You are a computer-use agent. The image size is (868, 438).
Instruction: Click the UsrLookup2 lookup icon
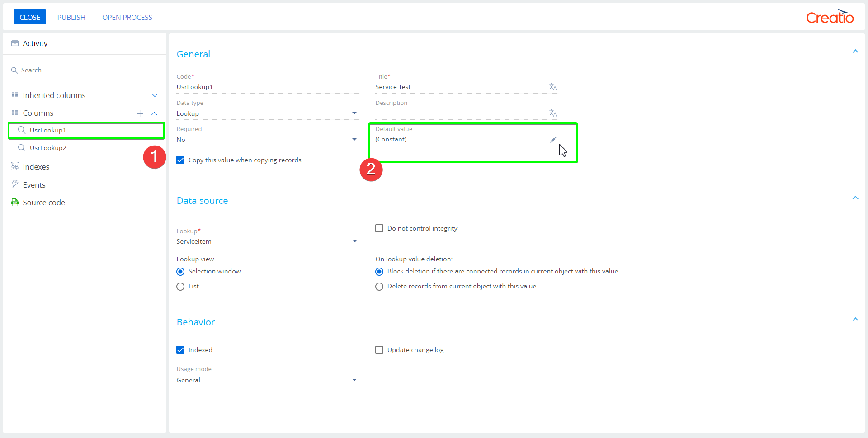pyautogui.click(x=21, y=148)
